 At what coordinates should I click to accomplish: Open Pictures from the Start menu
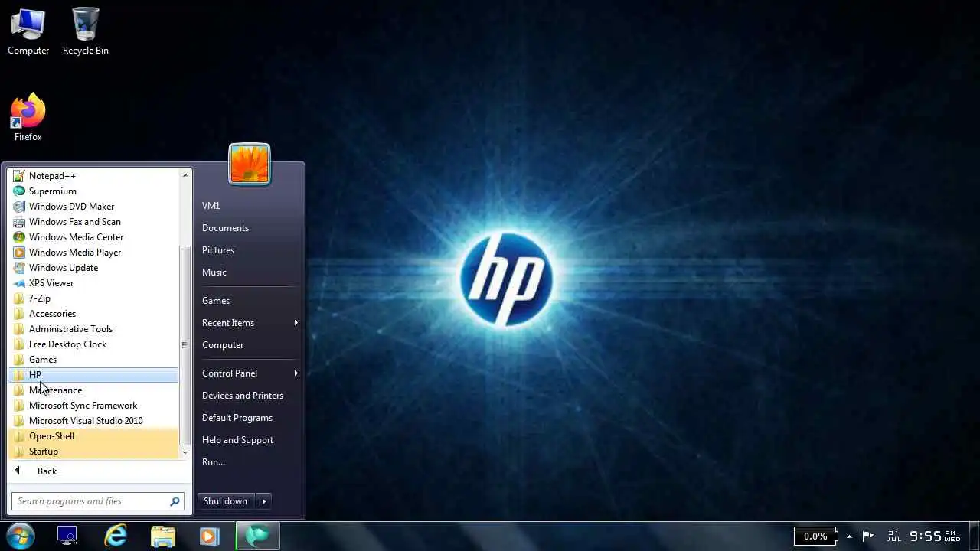(218, 250)
